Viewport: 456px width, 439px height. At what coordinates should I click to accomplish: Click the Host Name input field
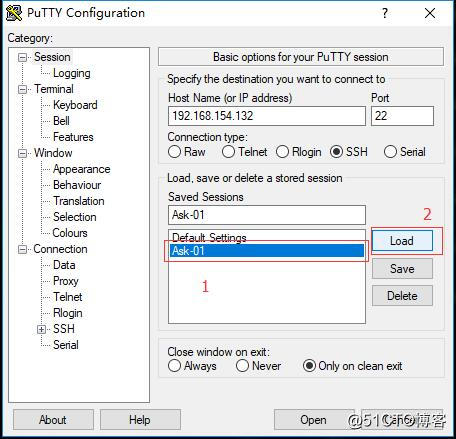pos(267,116)
